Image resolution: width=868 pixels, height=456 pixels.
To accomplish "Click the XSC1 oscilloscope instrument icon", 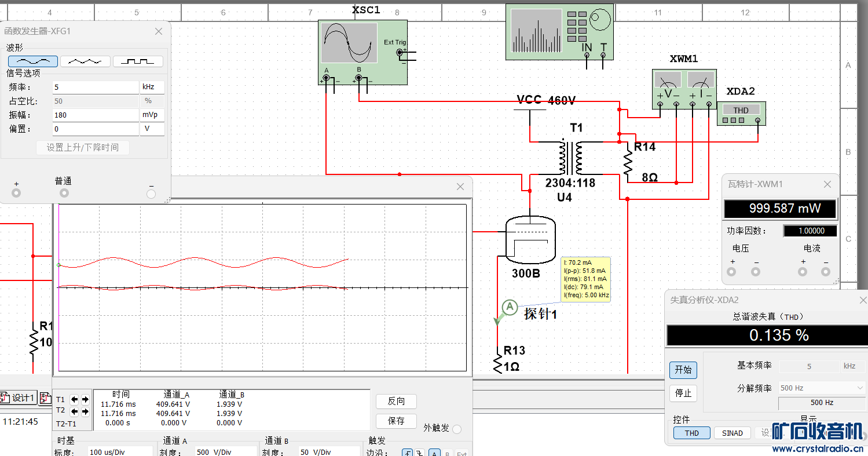I will 362,52.
